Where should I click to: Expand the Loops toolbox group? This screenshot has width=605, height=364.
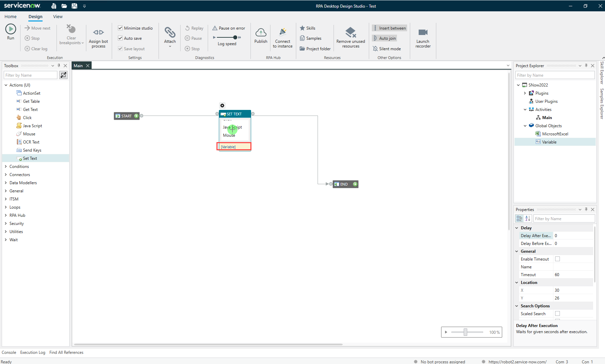point(6,207)
